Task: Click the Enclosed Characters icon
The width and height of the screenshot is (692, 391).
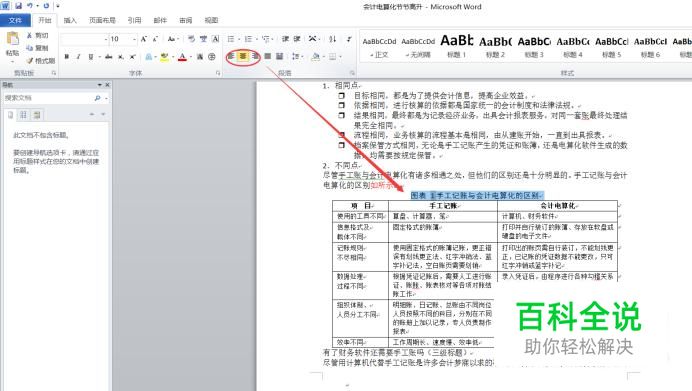Action: pos(212,56)
